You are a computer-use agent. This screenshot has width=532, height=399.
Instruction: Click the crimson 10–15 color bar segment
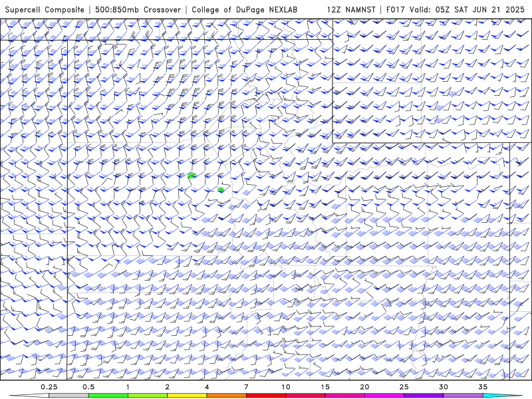(305, 396)
